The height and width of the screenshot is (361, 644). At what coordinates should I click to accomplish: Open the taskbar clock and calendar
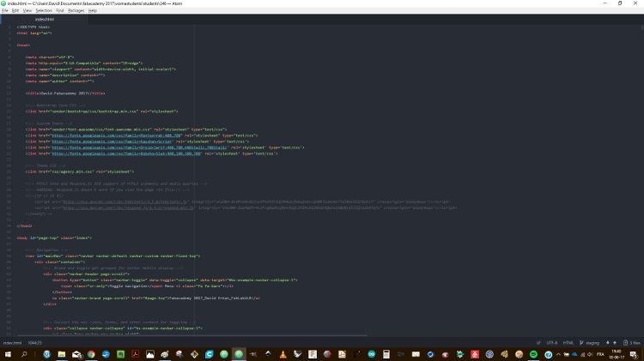point(617,354)
